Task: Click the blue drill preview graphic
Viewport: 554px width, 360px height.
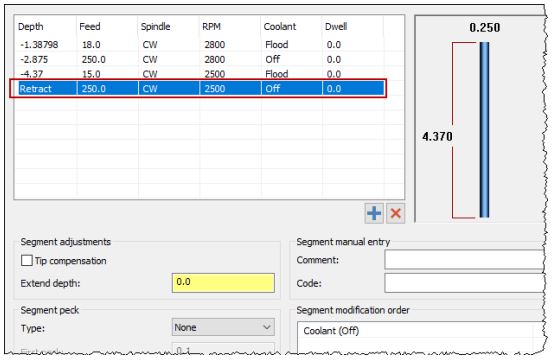Action: [484, 130]
